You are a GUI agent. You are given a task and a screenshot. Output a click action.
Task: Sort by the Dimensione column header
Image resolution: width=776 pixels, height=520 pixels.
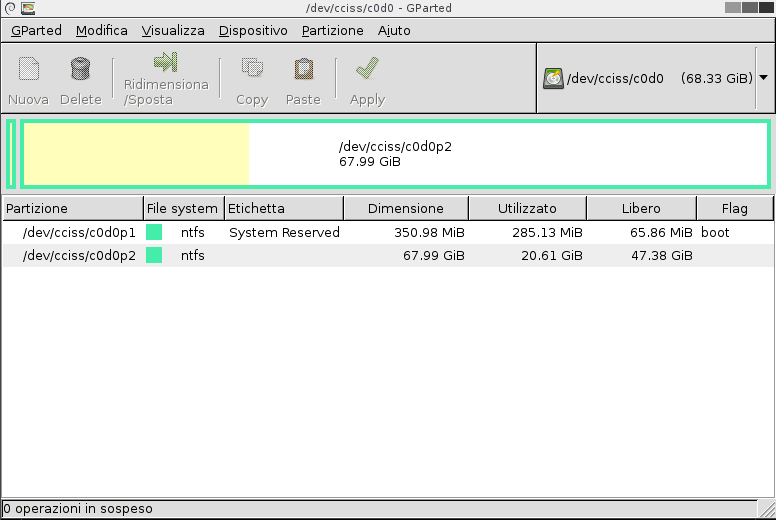[405, 208]
